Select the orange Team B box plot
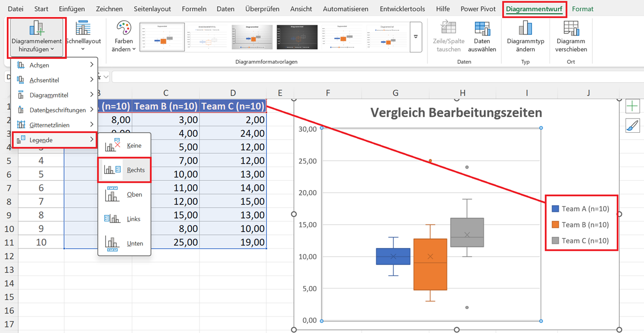The image size is (644, 333). (430, 264)
